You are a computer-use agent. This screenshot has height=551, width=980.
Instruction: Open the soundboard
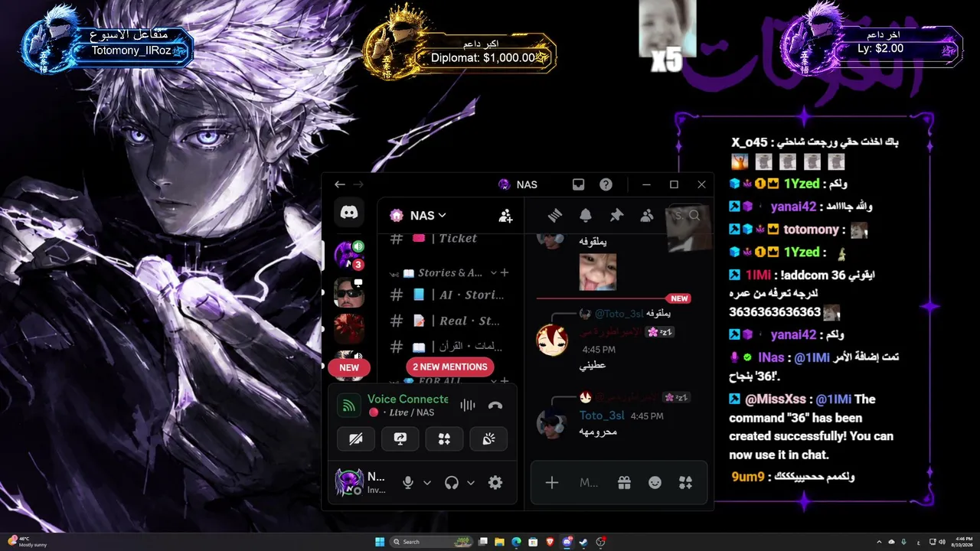pyautogui.click(x=488, y=439)
